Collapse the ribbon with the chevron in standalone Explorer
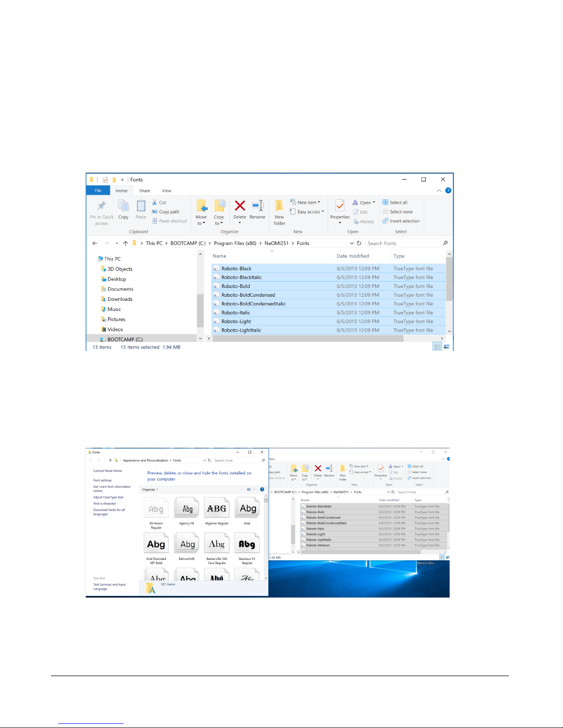Screen dimensions: 563x728 point(439,191)
